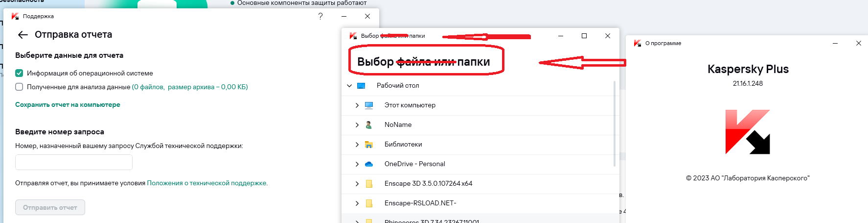Click the Отправить отчет button
This screenshot has height=223, width=868.
(50, 207)
